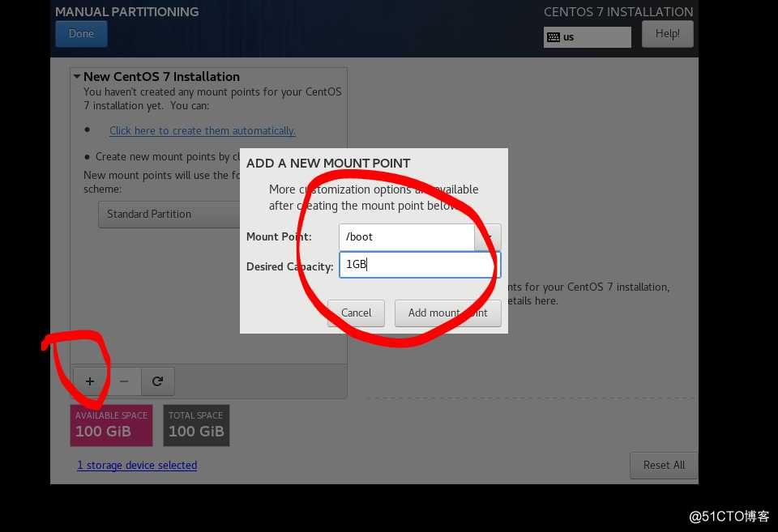Click the Desired Capacity field showing 1GB
The image size is (778, 532).
[420, 264]
